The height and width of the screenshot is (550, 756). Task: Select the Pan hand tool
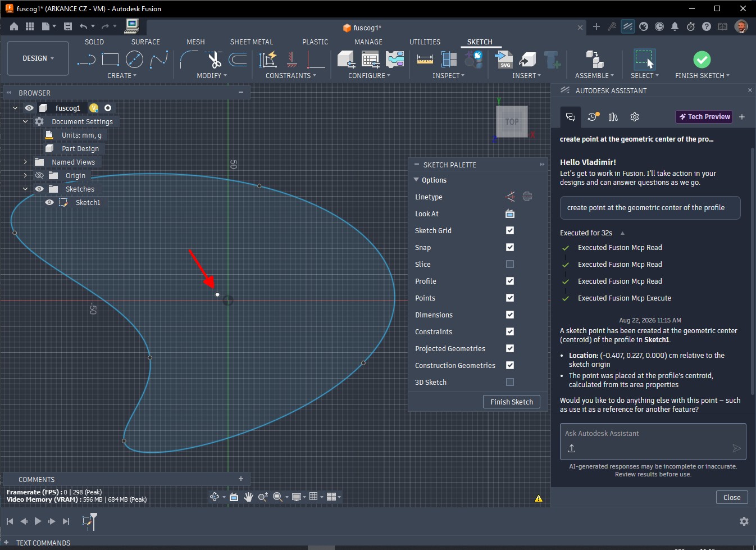248,497
